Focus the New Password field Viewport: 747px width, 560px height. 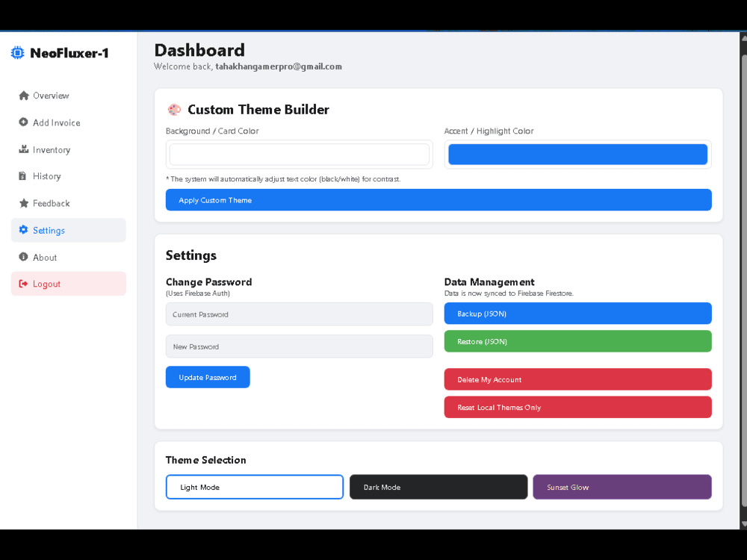point(300,346)
